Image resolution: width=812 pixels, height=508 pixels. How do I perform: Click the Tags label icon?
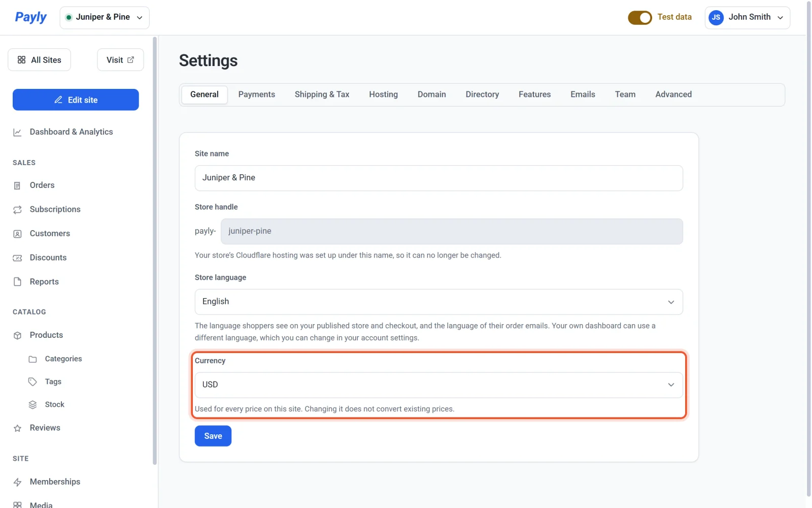click(32, 382)
